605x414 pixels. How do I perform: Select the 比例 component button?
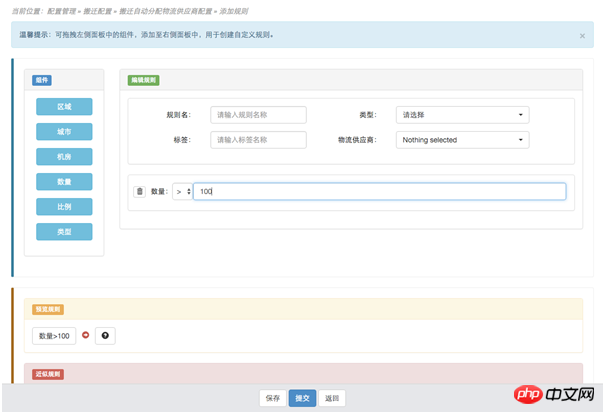point(64,206)
